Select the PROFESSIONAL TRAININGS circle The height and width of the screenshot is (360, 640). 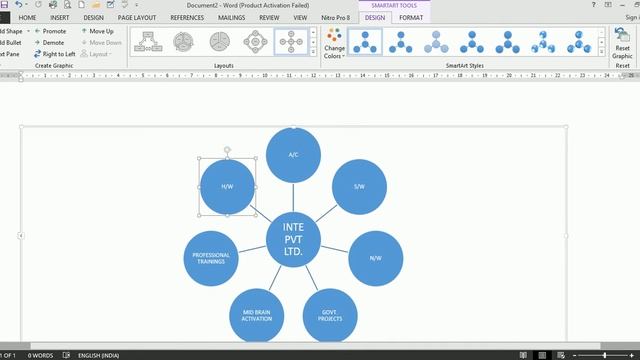coord(211,258)
